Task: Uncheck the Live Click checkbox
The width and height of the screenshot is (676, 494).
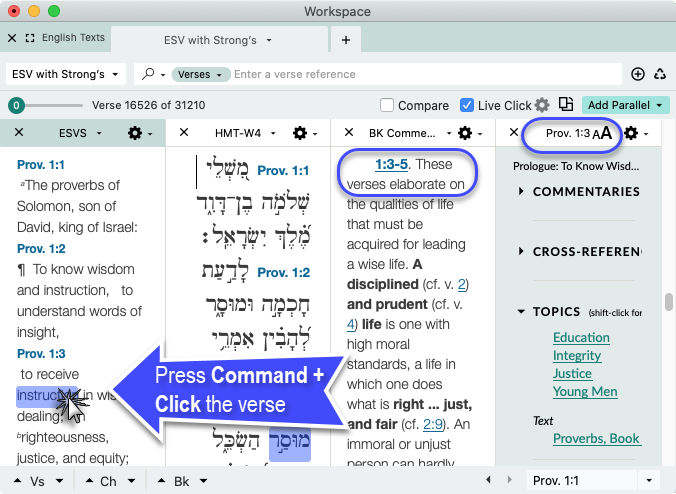Action: tap(466, 105)
